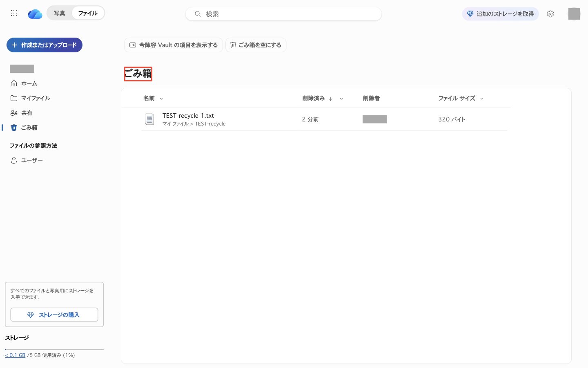
Task: Open the < 0.1 GB storage link
Action: [x=15, y=355]
